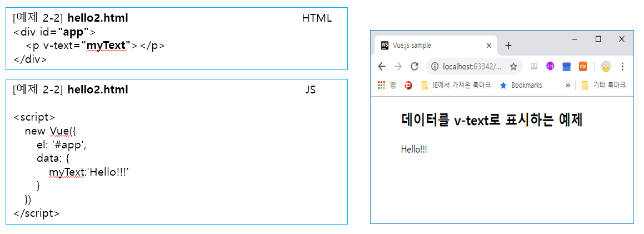This screenshot has width=644, height=234.
Task: Open a new tab with plus button
Action: 508,46
